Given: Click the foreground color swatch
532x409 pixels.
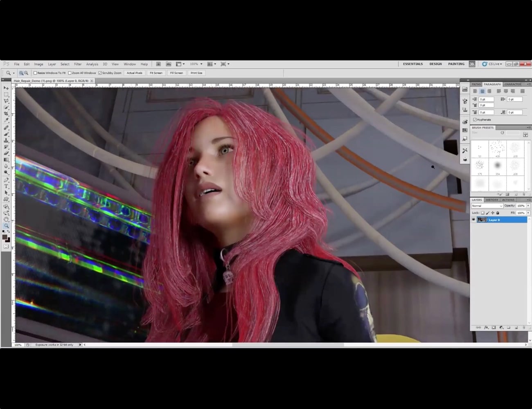Looking at the screenshot, I should tap(5, 237).
